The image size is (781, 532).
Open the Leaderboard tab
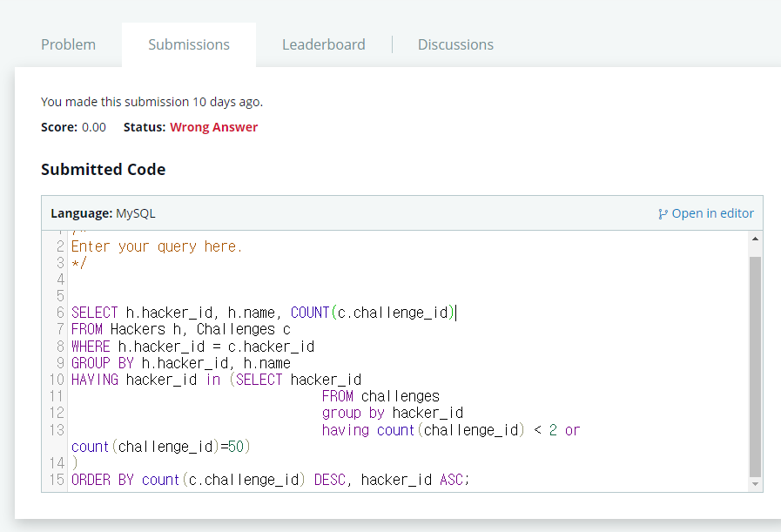click(324, 44)
